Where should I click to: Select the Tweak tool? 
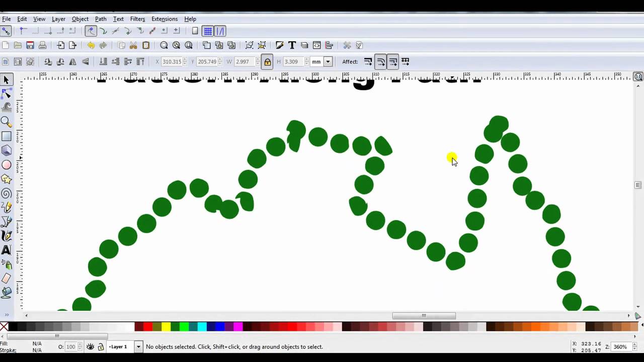(7, 107)
